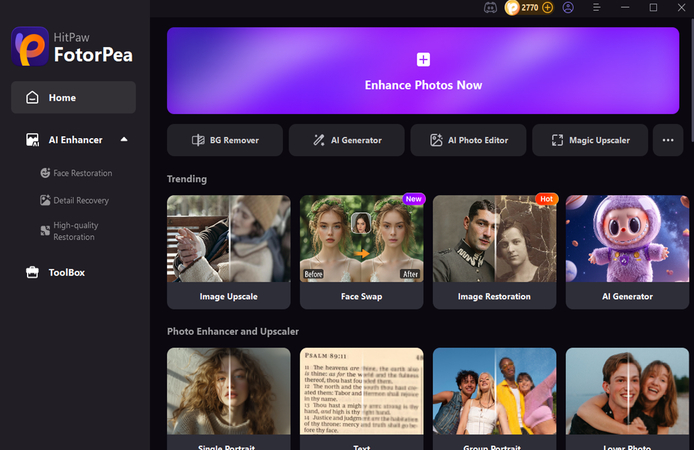
Task: Choose High-quality Restoration sidebar item
Action: point(69,231)
